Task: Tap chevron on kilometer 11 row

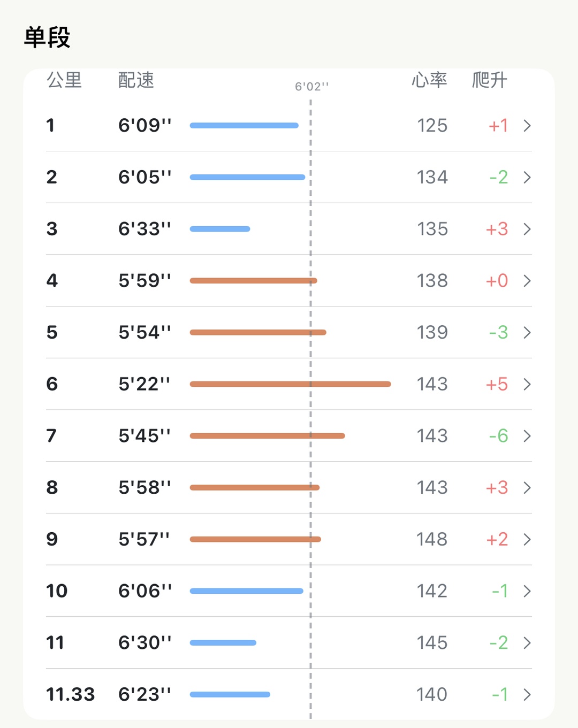Action: pyautogui.click(x=527, y=642)
